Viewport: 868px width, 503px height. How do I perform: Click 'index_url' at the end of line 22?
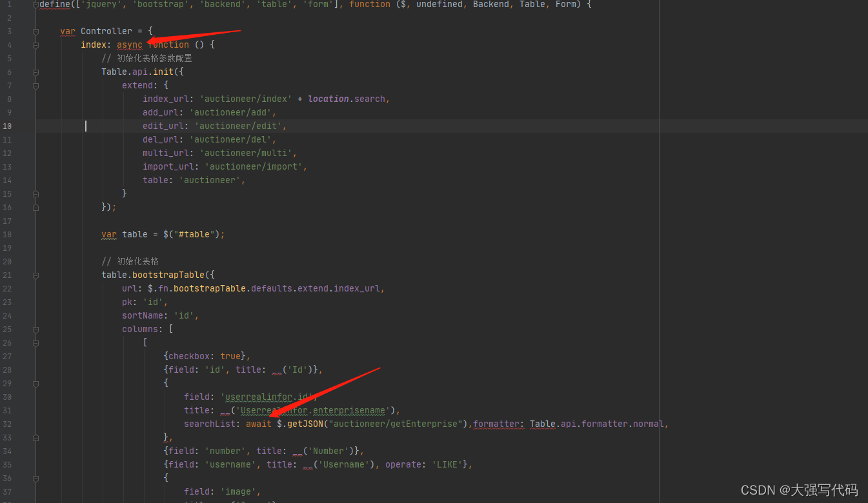coord(357,288)
